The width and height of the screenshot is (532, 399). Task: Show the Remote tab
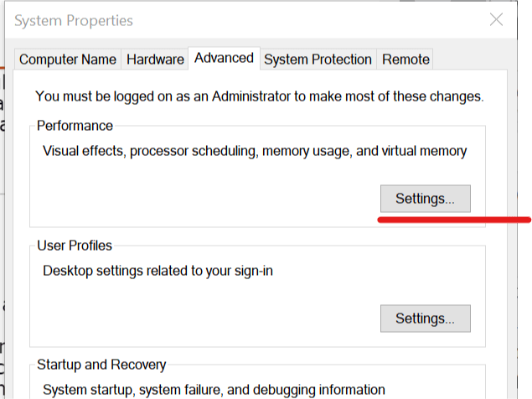[405, 60]
